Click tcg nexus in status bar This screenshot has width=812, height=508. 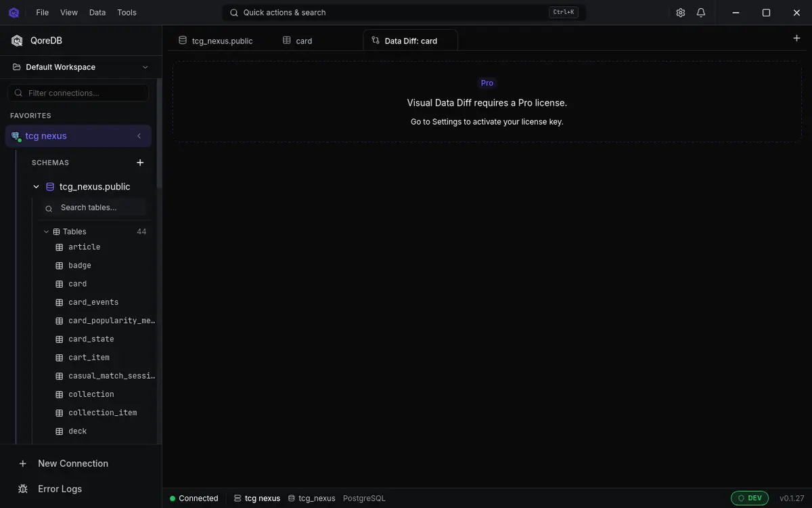pyautogui.click(x=257, y=499)
